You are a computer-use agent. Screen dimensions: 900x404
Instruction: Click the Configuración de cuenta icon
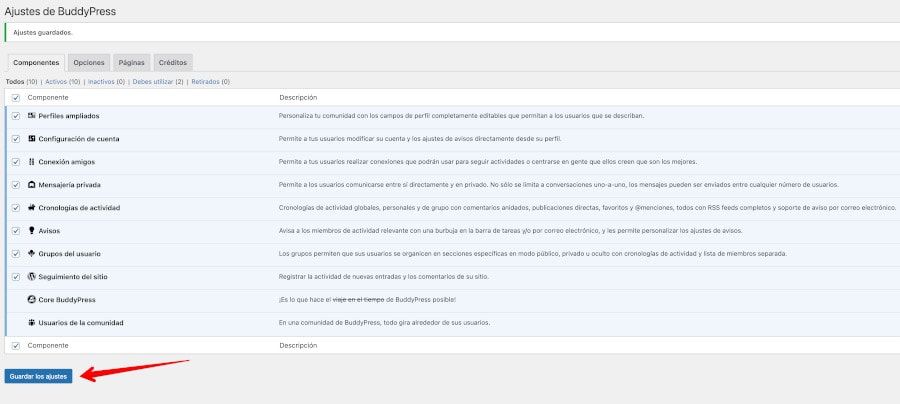pyautogui.click(x=32, y=138)
